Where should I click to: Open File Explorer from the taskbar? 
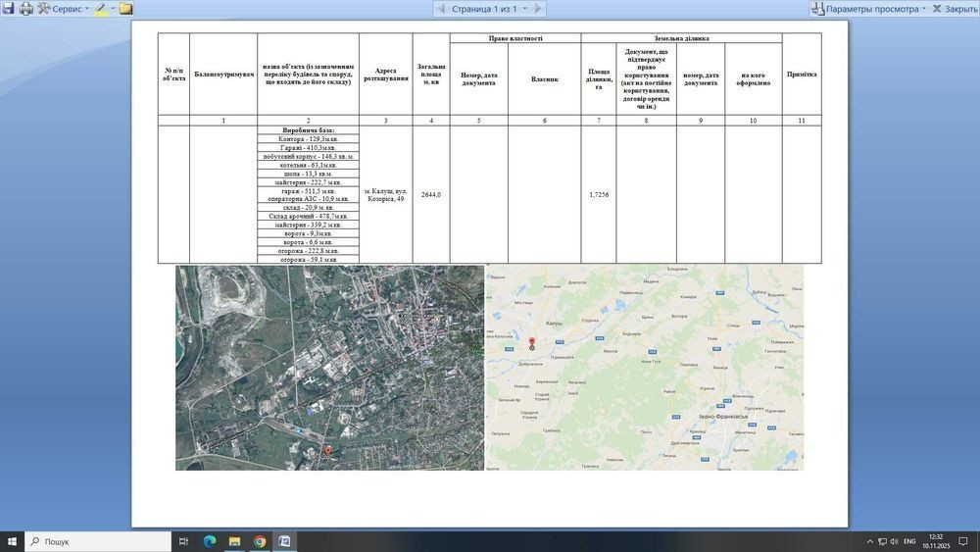coord(234,541)
